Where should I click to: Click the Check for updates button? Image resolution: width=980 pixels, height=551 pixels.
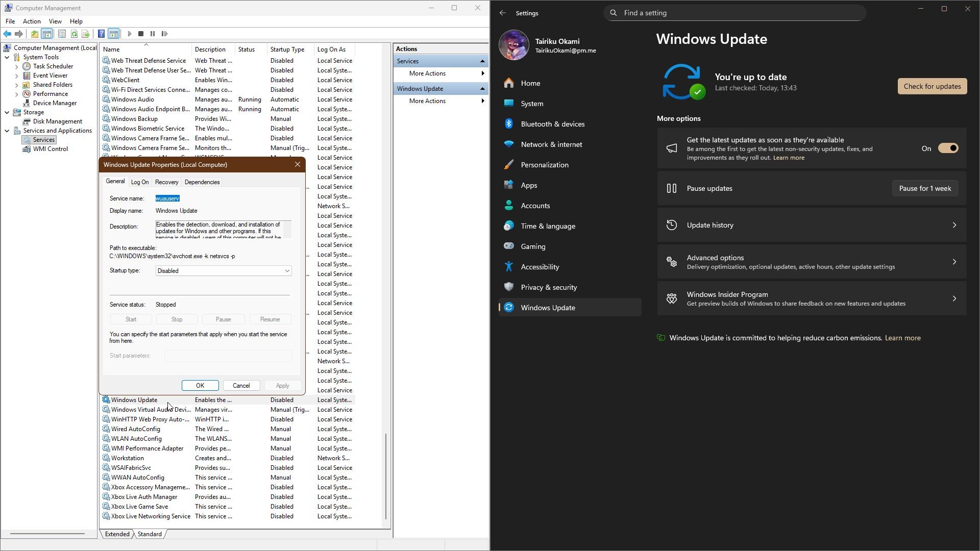click(x=932, y=86)
